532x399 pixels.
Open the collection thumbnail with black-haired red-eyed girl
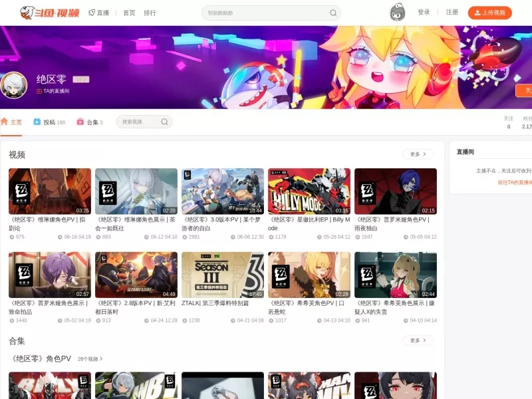click(x=396, y=386)
